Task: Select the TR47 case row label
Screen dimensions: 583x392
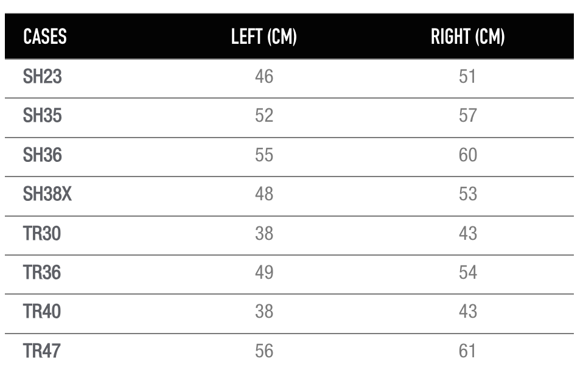Action: click(x=41, y=351)
